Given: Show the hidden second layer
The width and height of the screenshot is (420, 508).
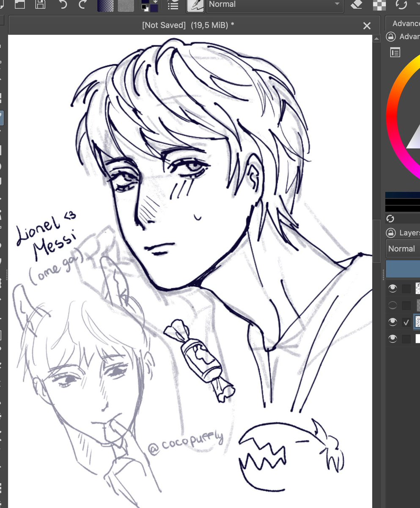Looking at the screenshot, I should coord(393,305).
